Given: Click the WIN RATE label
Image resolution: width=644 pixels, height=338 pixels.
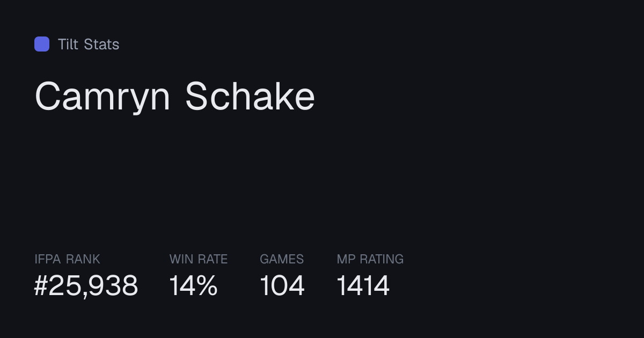Looking at the screenshot, I should coord(199,259).
